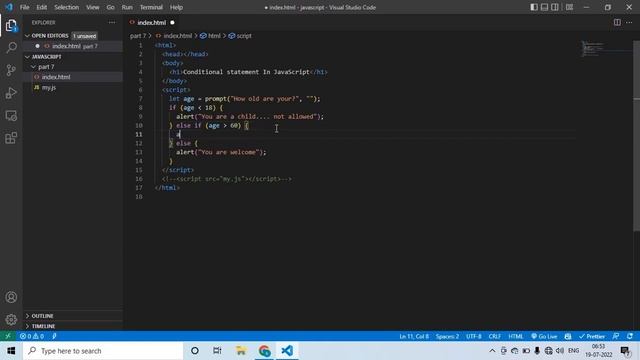The image size is (640, 360).
Task: Click line number 13 in the gutter
Action: [139, 152]
